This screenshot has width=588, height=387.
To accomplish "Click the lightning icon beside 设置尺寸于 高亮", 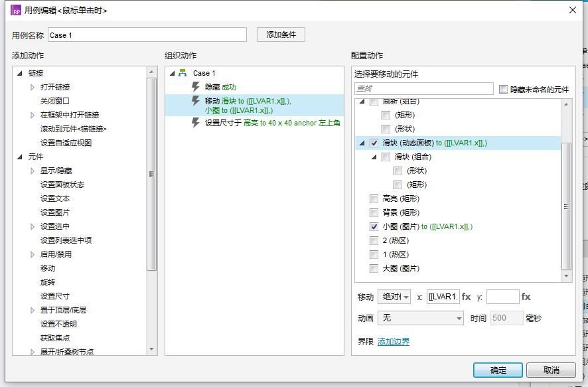I will coord(195,123).
